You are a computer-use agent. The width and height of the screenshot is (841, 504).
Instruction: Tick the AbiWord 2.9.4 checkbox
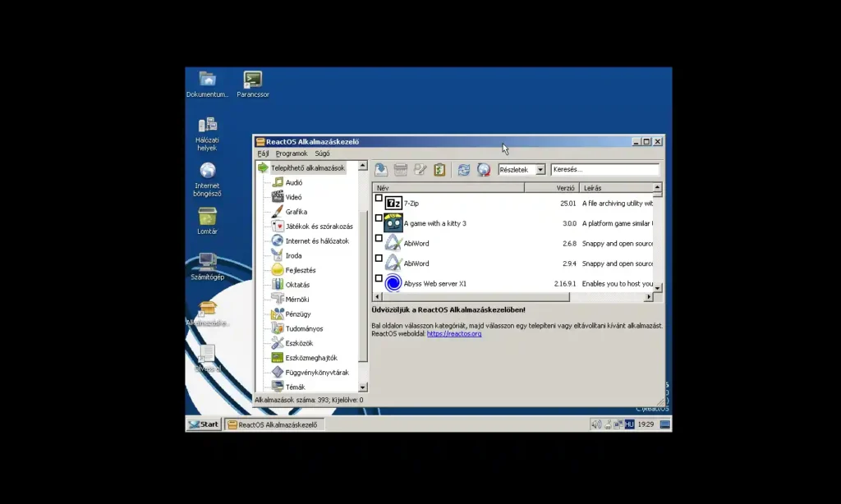(379, 259)
